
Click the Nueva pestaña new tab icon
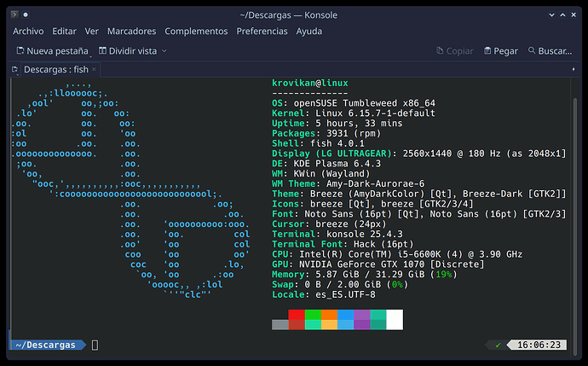coord(20,51)
